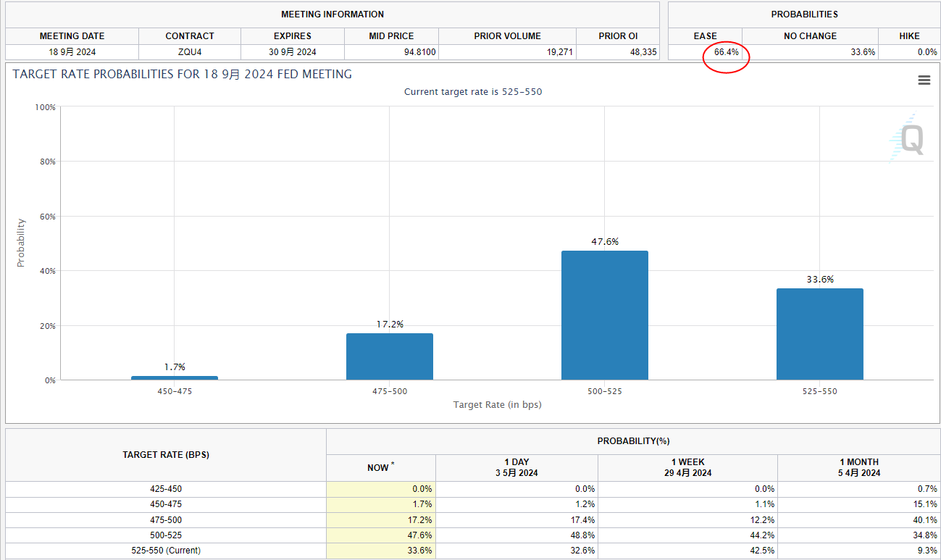Image resolution: width=941 pixels, height=560 pixels.
Task: Click the HIKE 0.0% probability cell
Action: [927, 52]
